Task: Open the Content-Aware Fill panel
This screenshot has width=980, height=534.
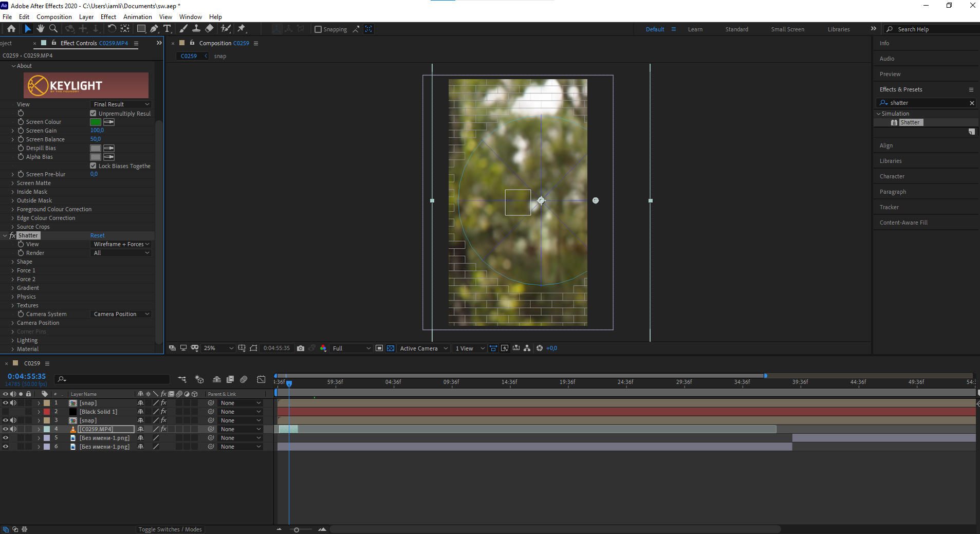Action: click(x=903, y=222)
